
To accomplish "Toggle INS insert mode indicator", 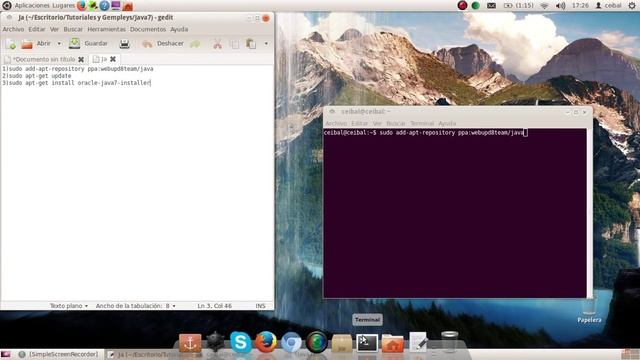I will [x=260, y=306].
